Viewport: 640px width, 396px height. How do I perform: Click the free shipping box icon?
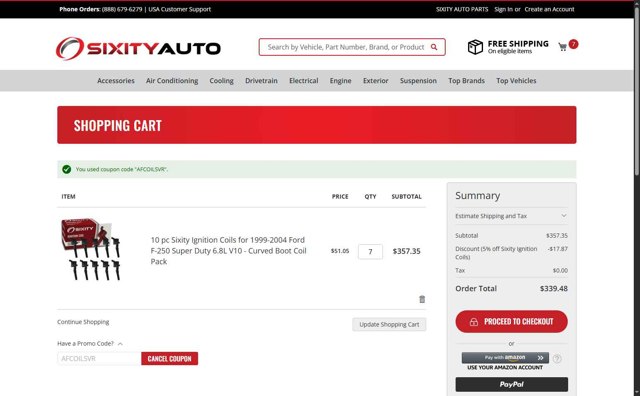click(x=475, y=47)
